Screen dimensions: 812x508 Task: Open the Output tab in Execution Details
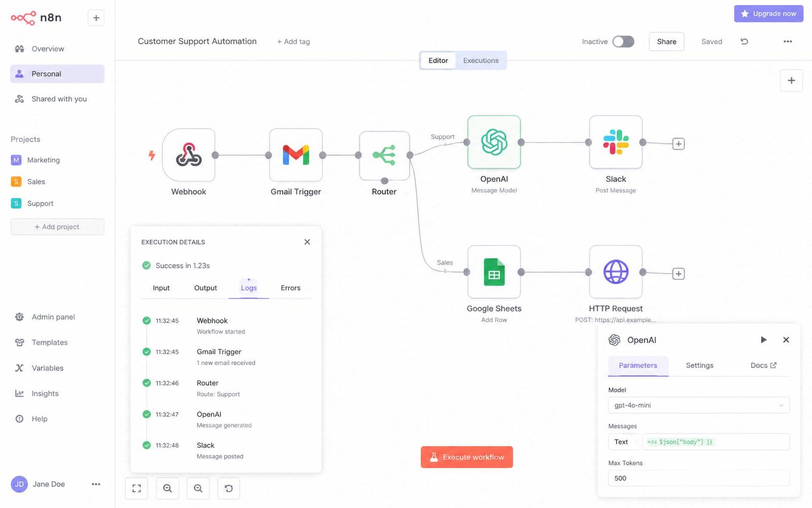pos(206,288)
